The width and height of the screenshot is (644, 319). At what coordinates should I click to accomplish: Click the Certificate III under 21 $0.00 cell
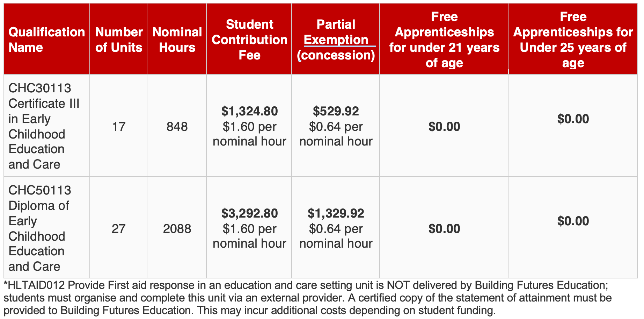point(444,126)
